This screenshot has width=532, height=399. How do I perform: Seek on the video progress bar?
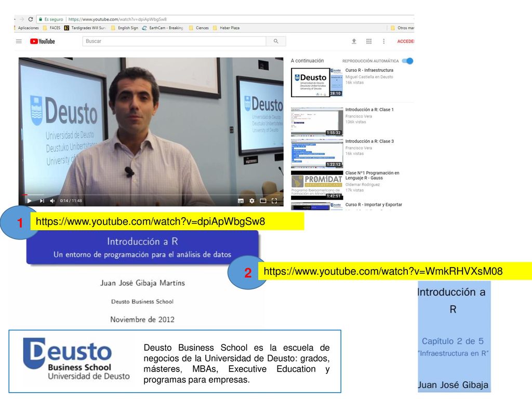click(151, 195)
